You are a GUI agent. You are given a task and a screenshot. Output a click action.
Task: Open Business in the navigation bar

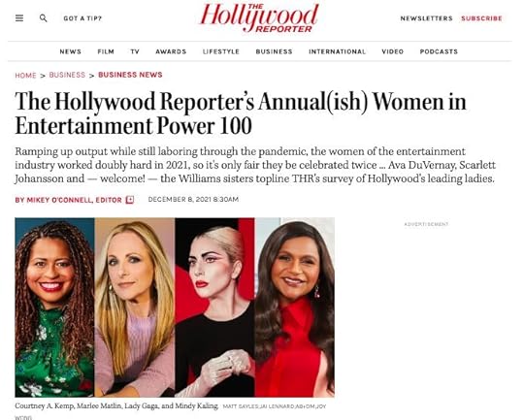point(274,51)
